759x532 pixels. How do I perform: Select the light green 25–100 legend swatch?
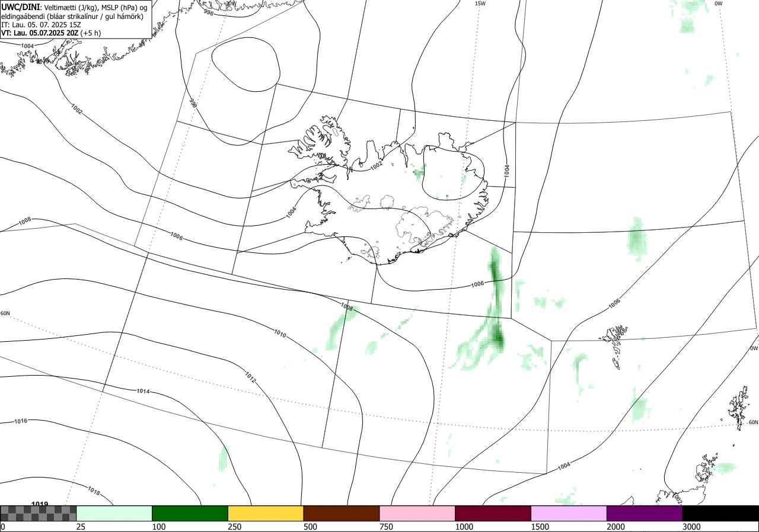point(114,513)
